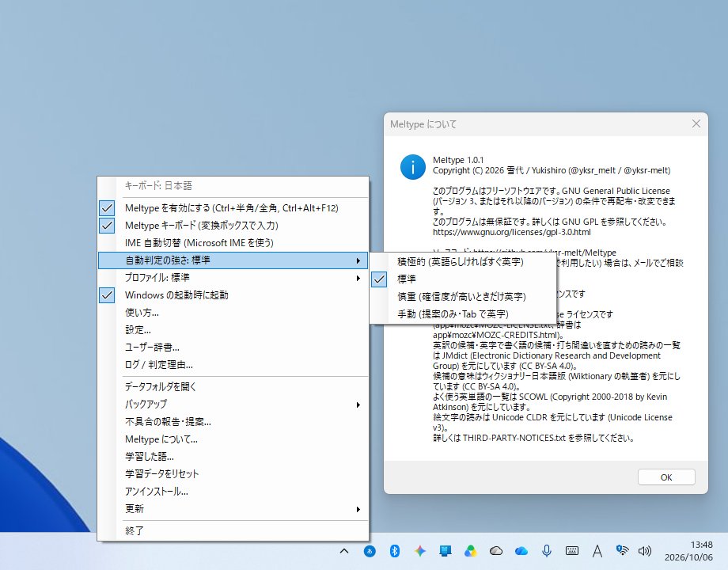Click the THIRD-PARTY-NOTICES.txt line

click(533, 438)
